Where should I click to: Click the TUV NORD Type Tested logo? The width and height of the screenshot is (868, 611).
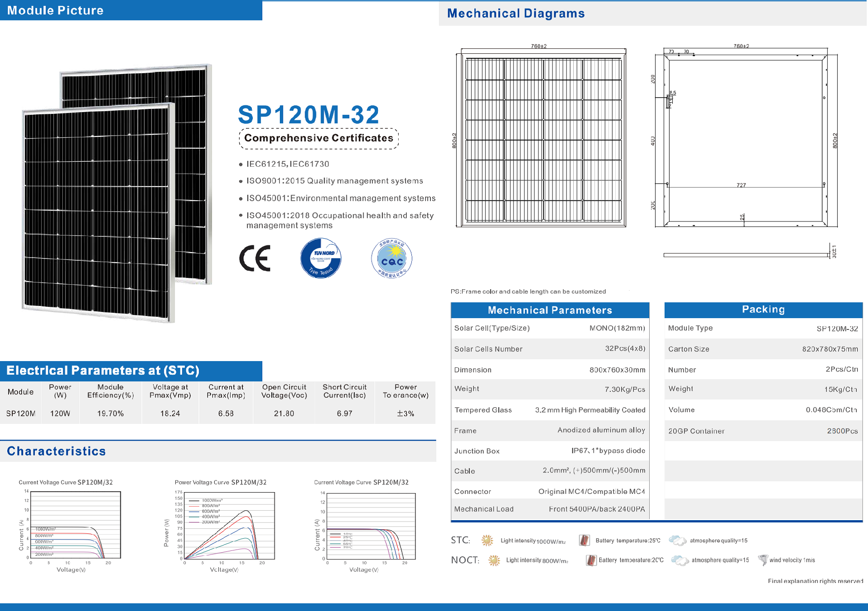pos(321,258)
